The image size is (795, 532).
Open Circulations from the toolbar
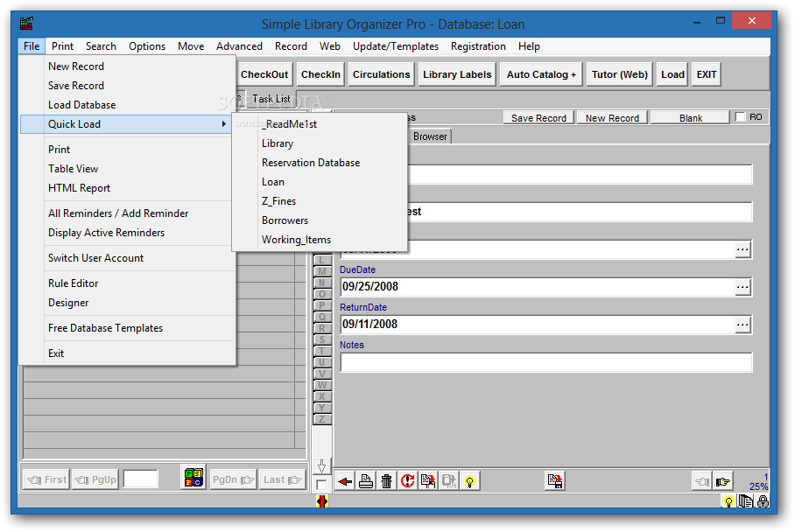381,74
